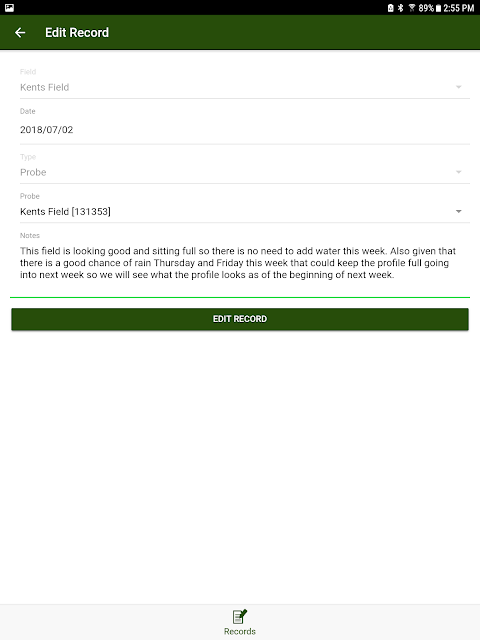The width and height of the screenshot is (480, 640).
Task: Focus the Notes text area about the field
Action: [245, 263]
